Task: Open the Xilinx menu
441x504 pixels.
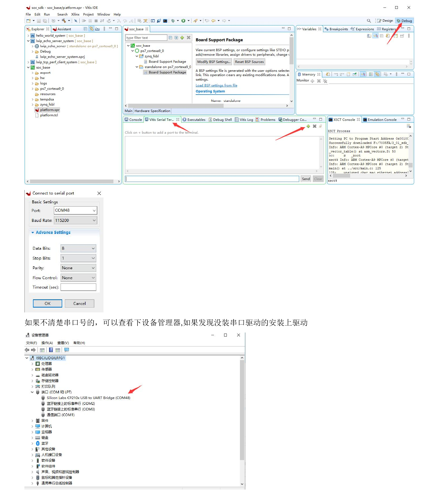Action: click(75, 14)
